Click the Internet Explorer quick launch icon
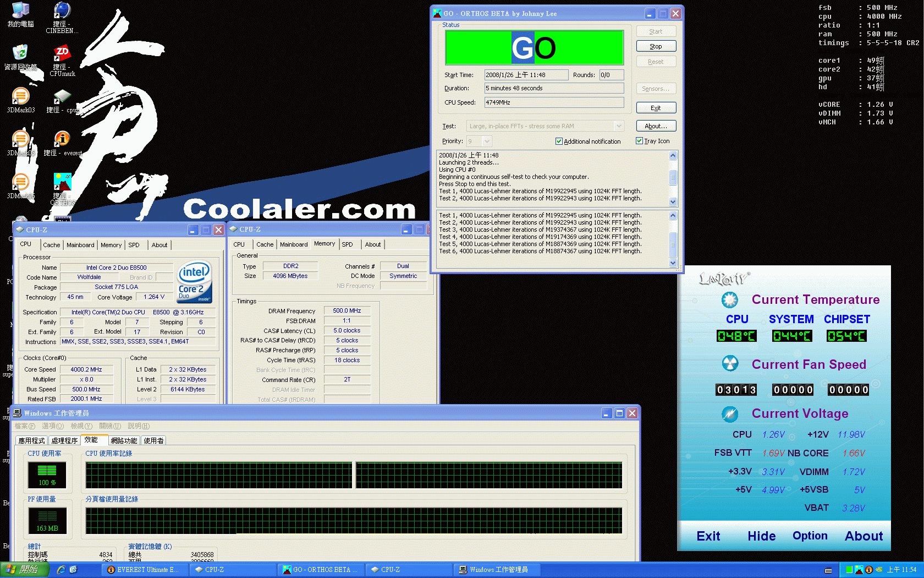The image size is (924, 578). click(x=61, y=570)
